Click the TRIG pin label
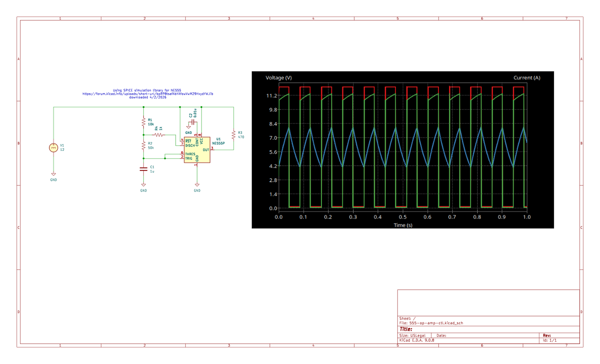This screenshot has width=600, height=364. coord(188,158)
